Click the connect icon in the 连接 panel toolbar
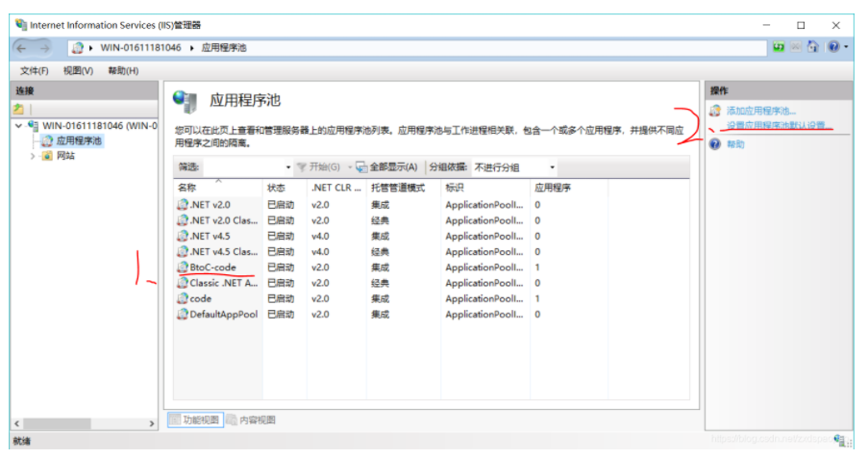 [x=18, y=109]
